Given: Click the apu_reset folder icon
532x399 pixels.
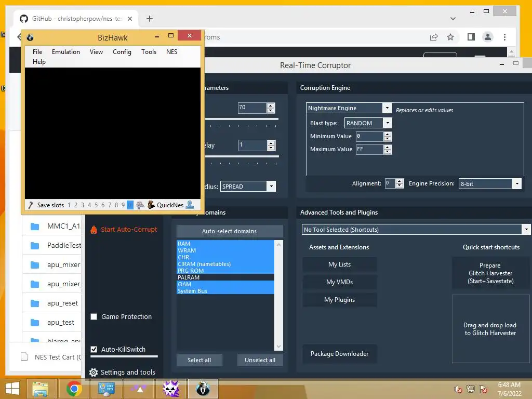Looking at the screenshot, I should 35,303.
